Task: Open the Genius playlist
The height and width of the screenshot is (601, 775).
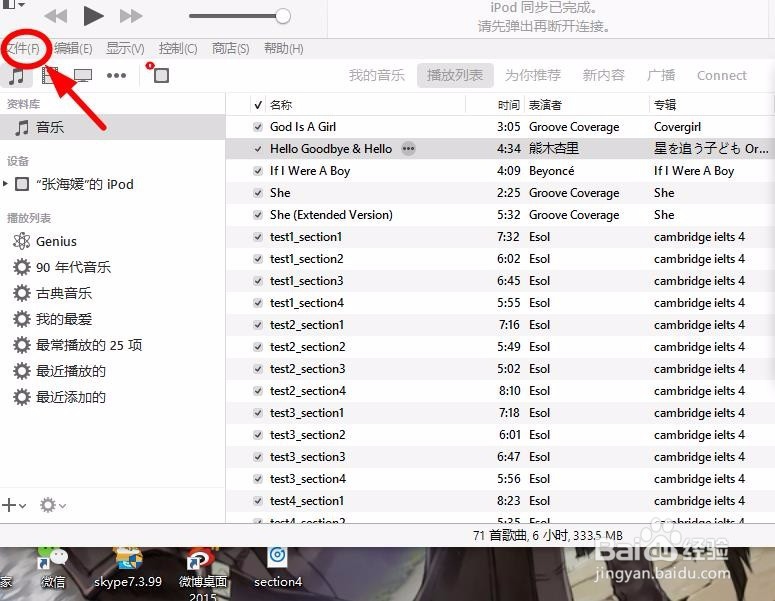Action: click(45, 241)
